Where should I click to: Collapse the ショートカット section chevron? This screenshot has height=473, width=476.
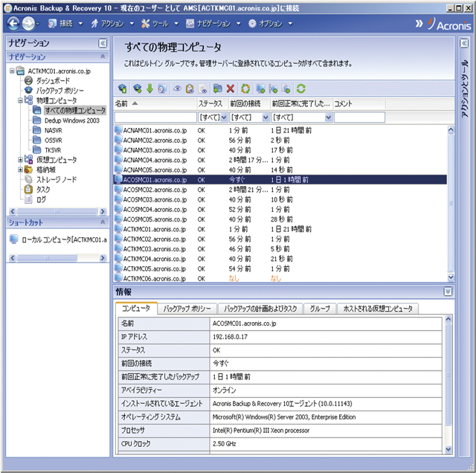tap(103, 222)
